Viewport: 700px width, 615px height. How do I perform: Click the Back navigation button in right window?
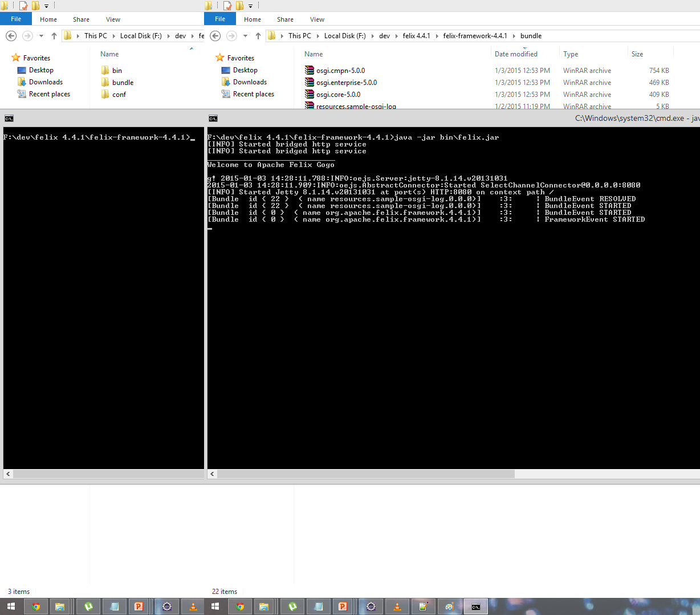tap(214, 35)
